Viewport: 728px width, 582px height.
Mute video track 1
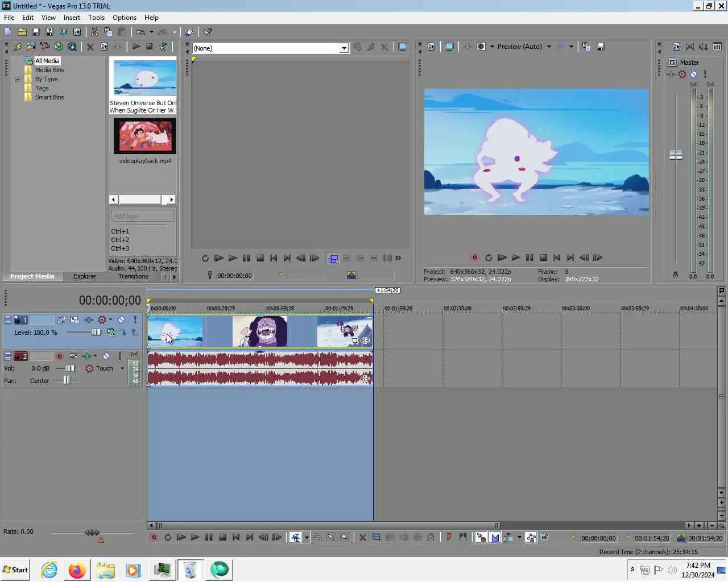tap(121, 319)
